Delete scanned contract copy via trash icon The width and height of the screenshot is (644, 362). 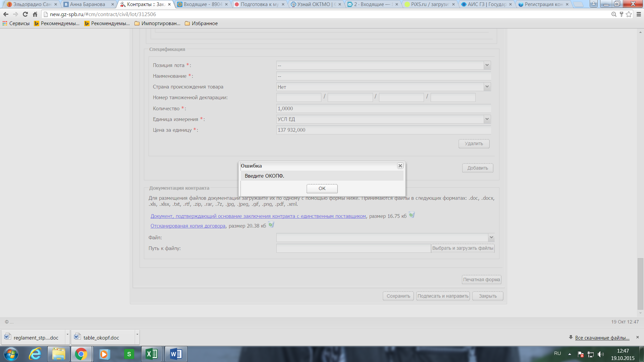(271, 225)
